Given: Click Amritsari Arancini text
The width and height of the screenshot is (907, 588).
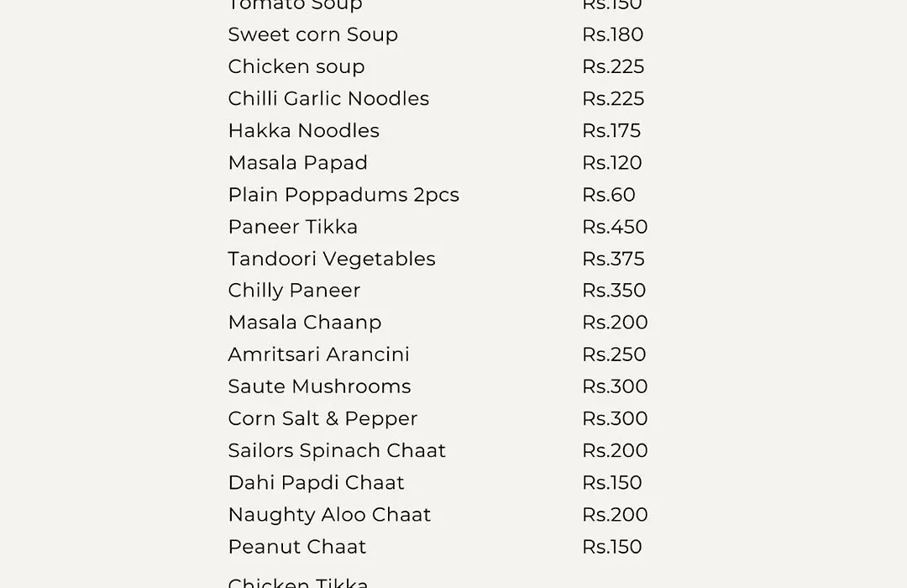Looking at the screenshot, I should [x=319, y=354].
